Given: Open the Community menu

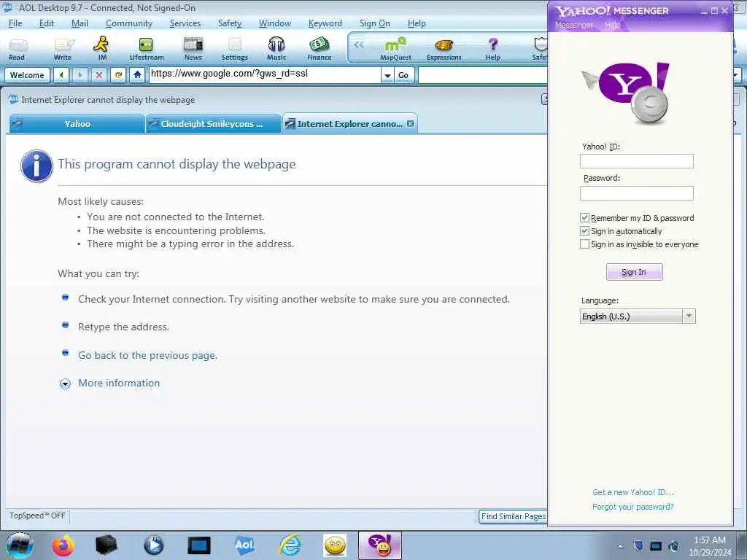Looking at the screenshot, I should [129, 23].
